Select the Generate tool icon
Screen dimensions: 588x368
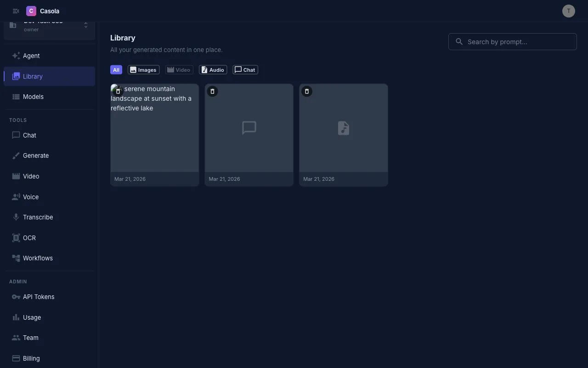coord(16,155)
